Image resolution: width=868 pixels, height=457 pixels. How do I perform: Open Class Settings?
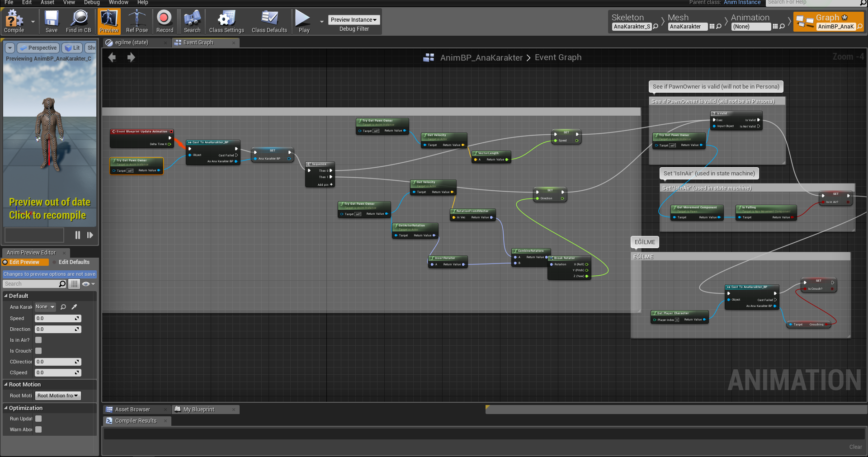226,21
